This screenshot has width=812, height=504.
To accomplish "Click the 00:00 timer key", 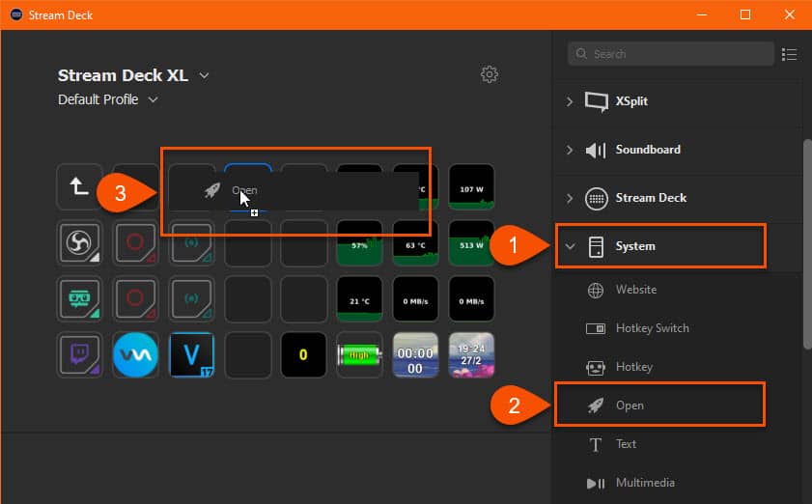I will click(x=415, y=354).
